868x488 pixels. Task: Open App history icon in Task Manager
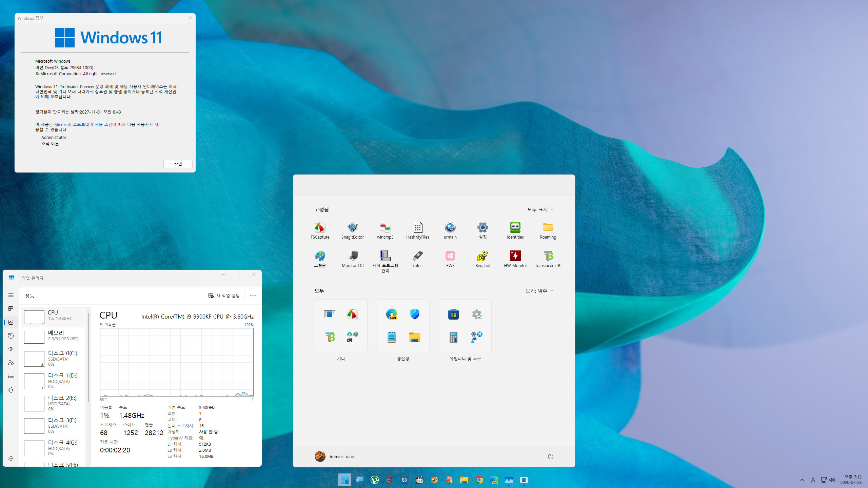pyautogui.click(x=11, y=336)
